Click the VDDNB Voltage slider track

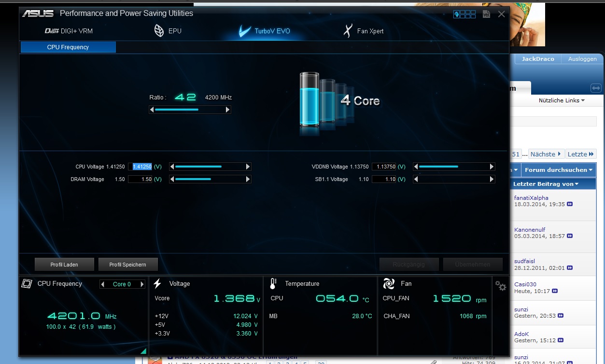click(454, 167)
